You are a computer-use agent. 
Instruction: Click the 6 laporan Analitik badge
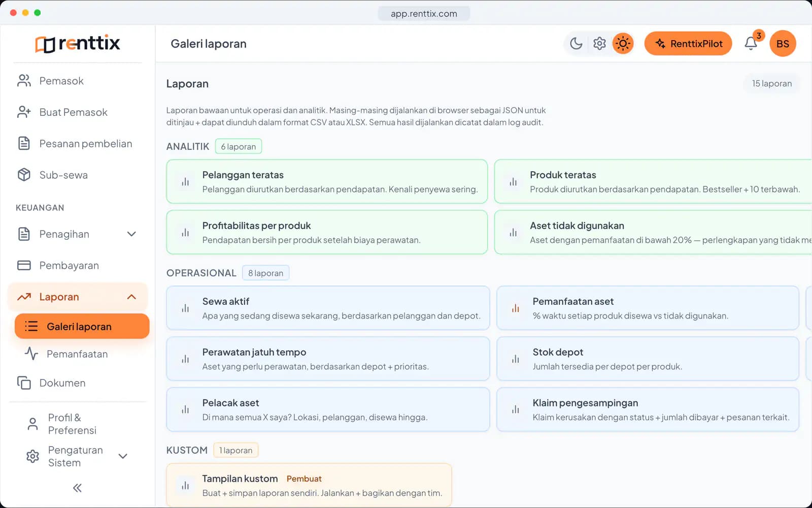pyautogui.click(x=238, y=146)
